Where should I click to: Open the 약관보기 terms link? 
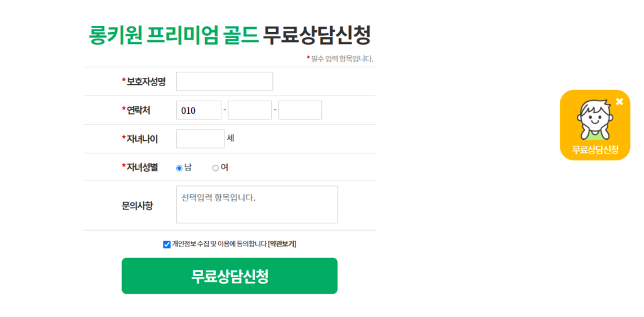[282, 244]
